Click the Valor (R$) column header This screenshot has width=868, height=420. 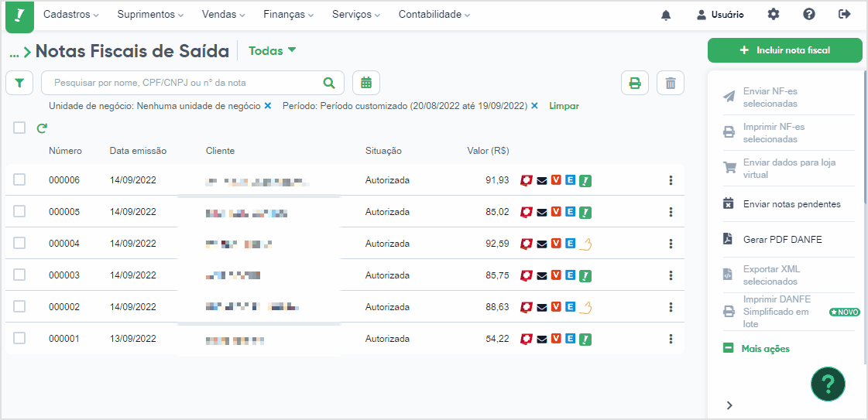pyautogui.click(x=489, y=151)
